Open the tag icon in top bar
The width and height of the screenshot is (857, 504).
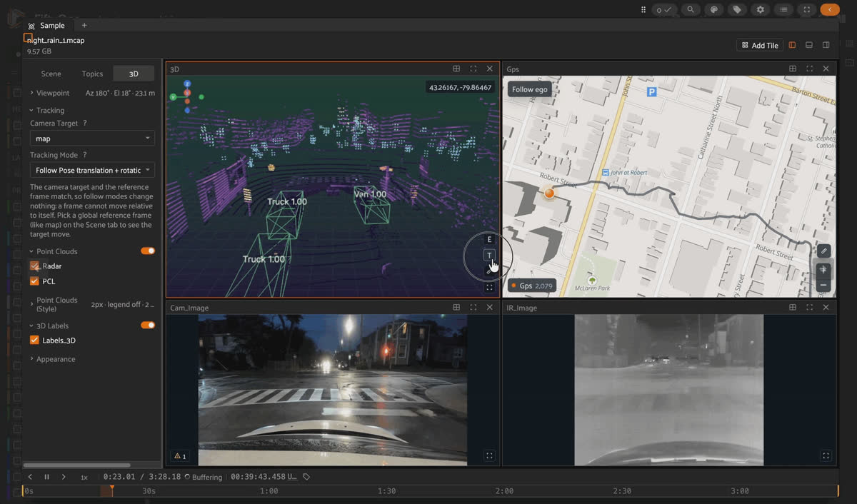[x=737, y=10]
